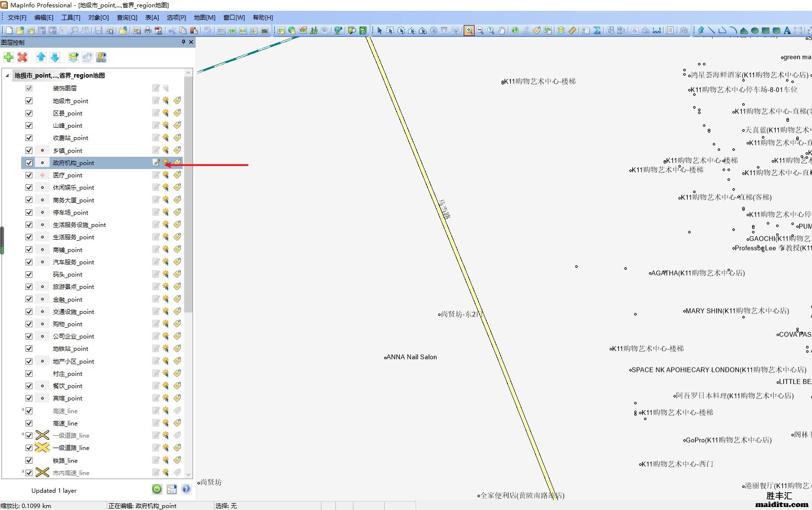Select the Zoom In magnifier tool
The width and height of the screenshot is (812, 510).
[x=469, y=30]
